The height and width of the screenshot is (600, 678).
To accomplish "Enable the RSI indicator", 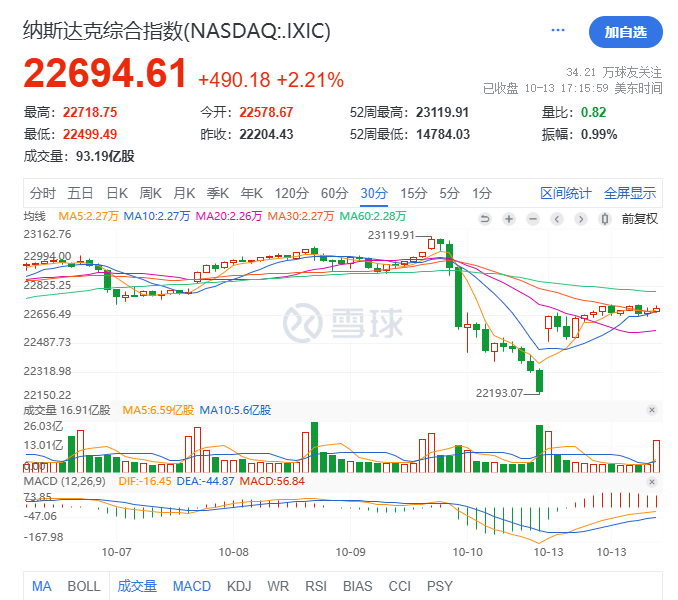I will [x=316, y=586].
